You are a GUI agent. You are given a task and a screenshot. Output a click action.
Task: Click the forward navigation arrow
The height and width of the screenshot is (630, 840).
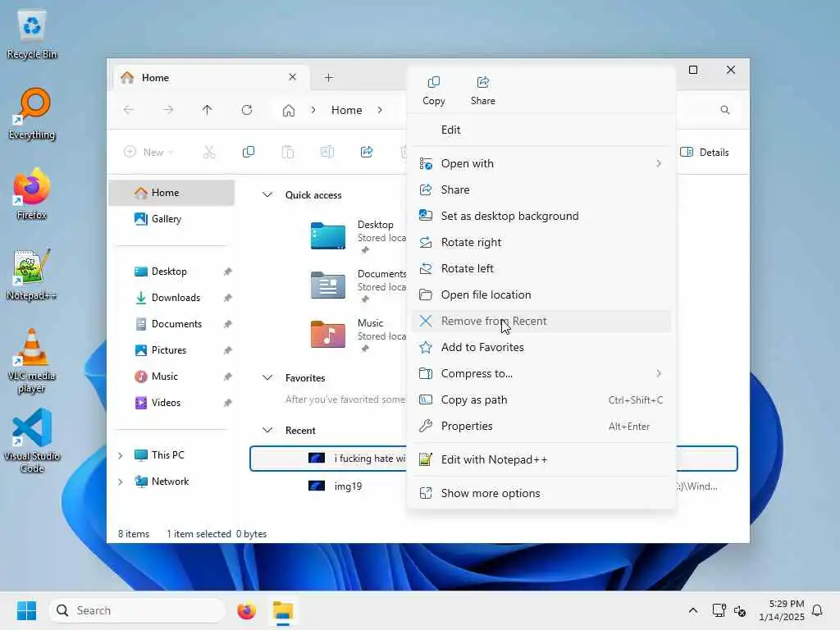click(168, 110)
